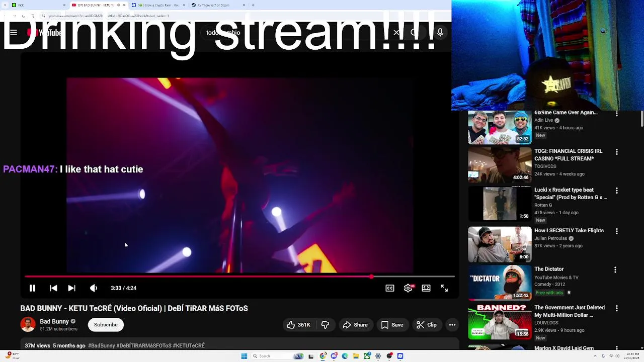The image size is (644, 362).
Task: Open the #BadBunny hashtag link
Action: pos(102,346)
